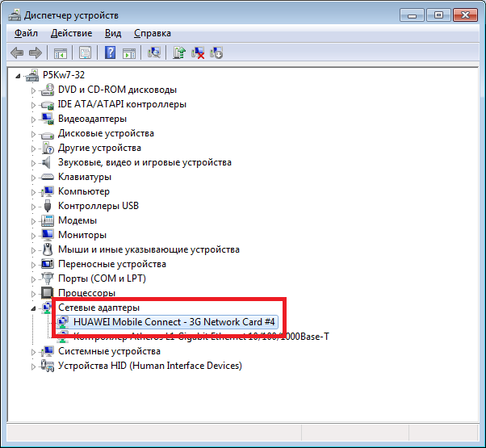486x448 pixels.
Task: Select the P5Kw7-32 computer root node
Action: (x=64, y=75)
